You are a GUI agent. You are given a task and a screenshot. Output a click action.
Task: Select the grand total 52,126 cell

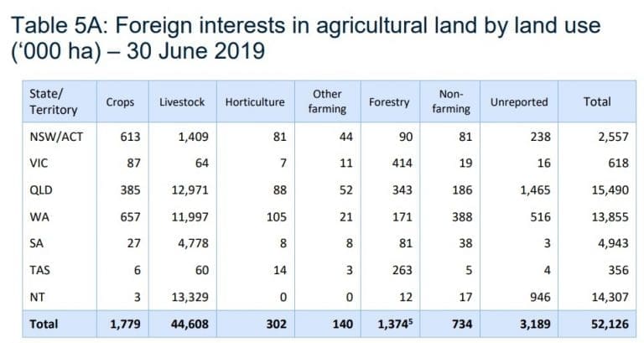pyautogui.click(x=610, y=324)
